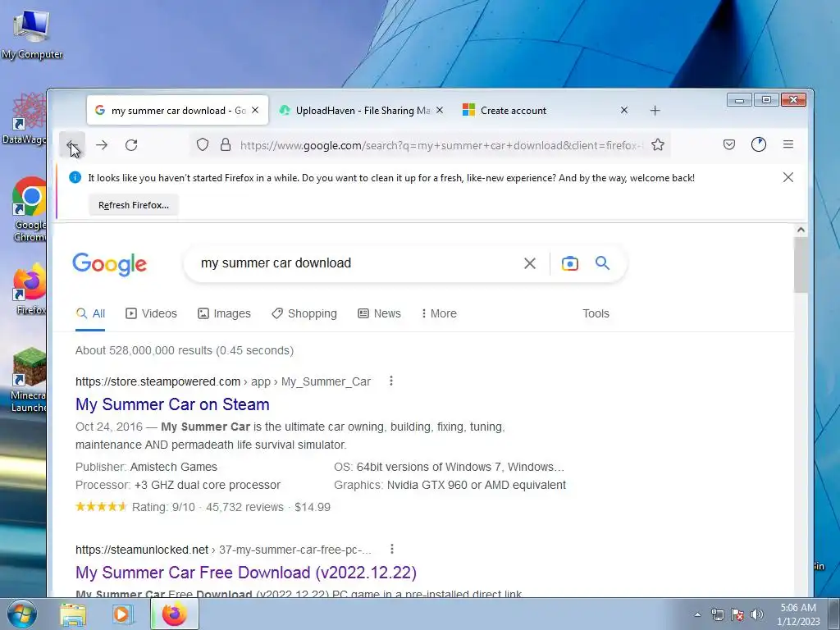This screenshot has height=630, width=840.
Task: Submit search with the magnifier icon
Action: [602, 263]
